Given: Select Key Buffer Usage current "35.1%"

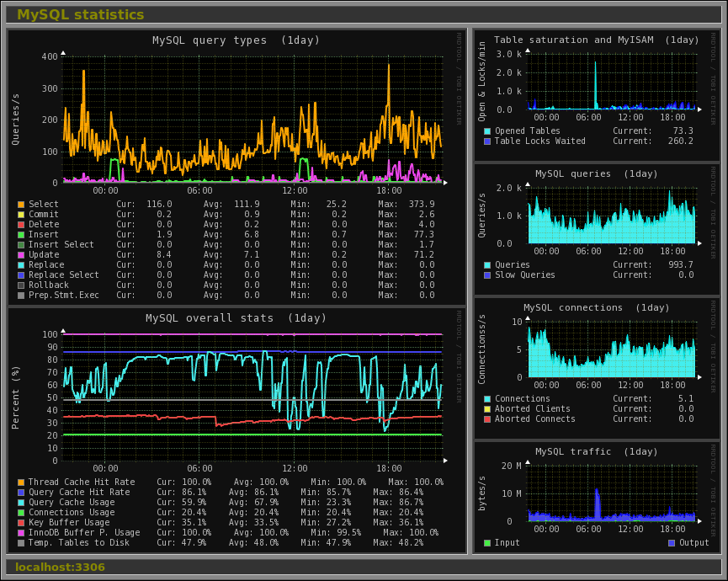Looking at the screenshot, I should [193, 523].
